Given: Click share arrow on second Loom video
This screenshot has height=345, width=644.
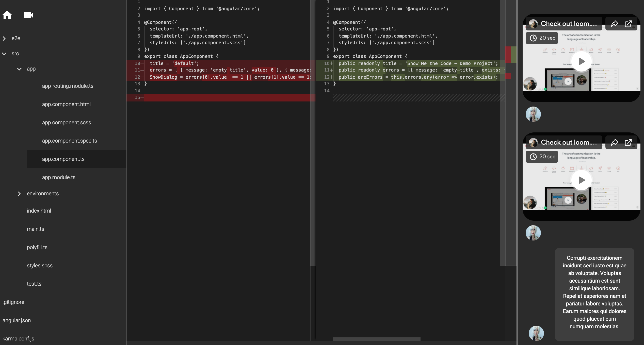Looking at the screenshot, I should point(615,143).
